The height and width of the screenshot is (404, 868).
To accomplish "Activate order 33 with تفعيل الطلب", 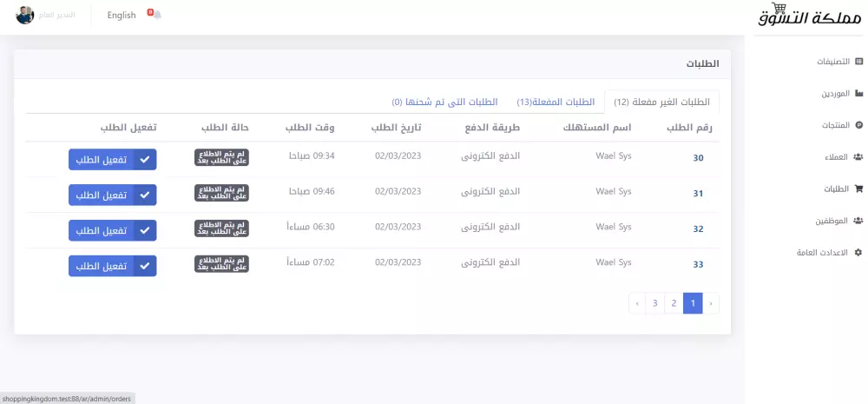I will 112,266.
